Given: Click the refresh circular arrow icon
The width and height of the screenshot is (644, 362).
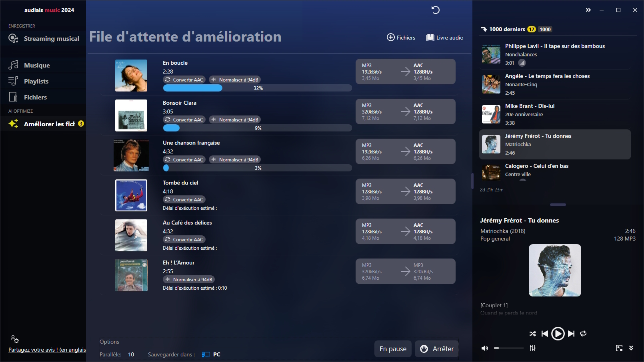Looking at the screenshot, I should (x=436, y=10).
